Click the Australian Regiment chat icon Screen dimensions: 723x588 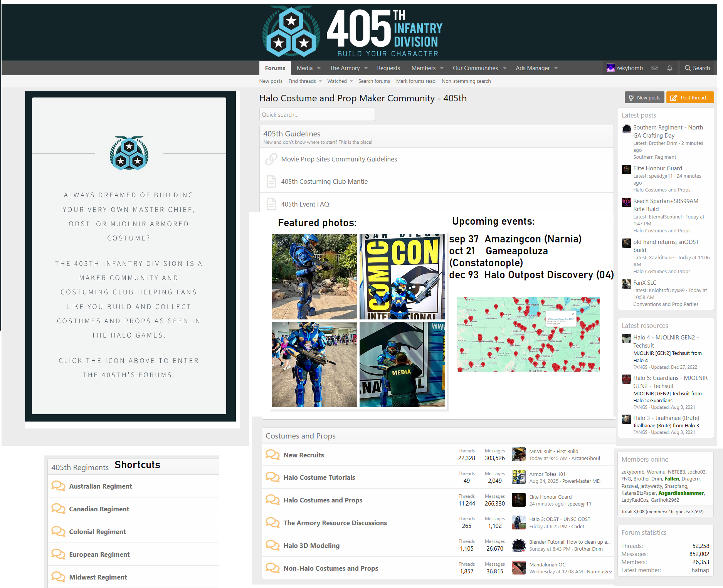pyautogui.click(x=58, y=486)
